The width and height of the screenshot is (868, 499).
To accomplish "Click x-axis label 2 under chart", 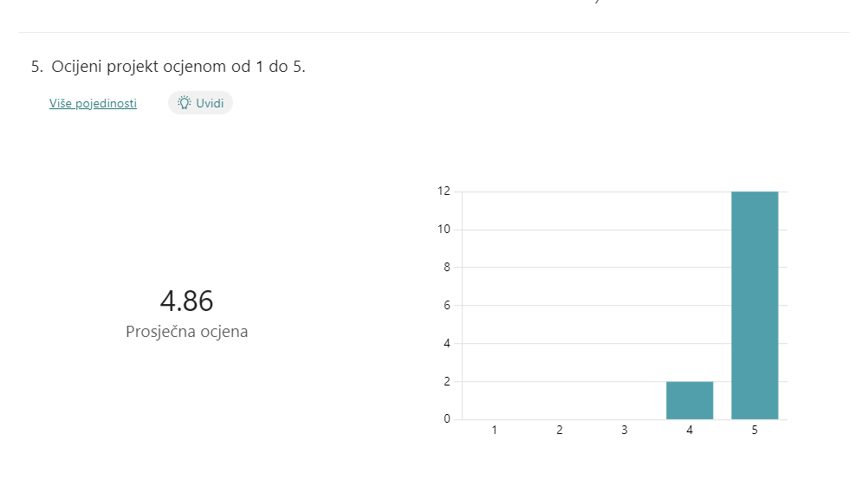I will click(x=560, y=431).
